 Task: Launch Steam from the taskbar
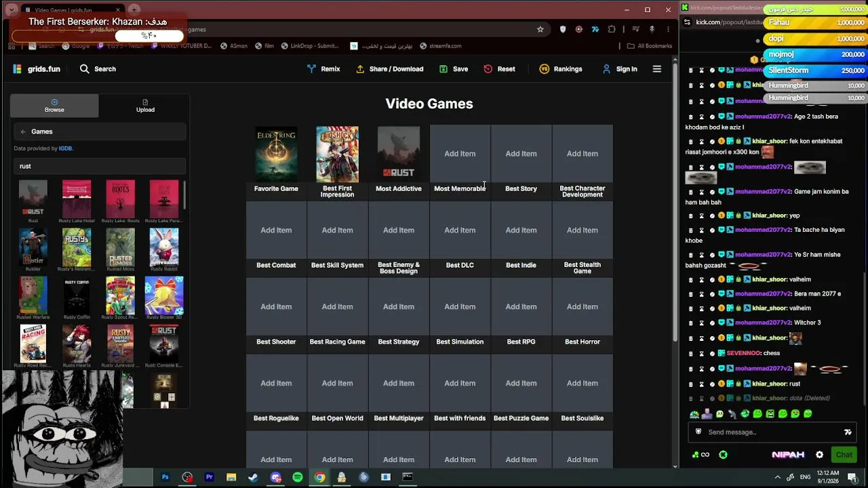click(x=253, y=477)
